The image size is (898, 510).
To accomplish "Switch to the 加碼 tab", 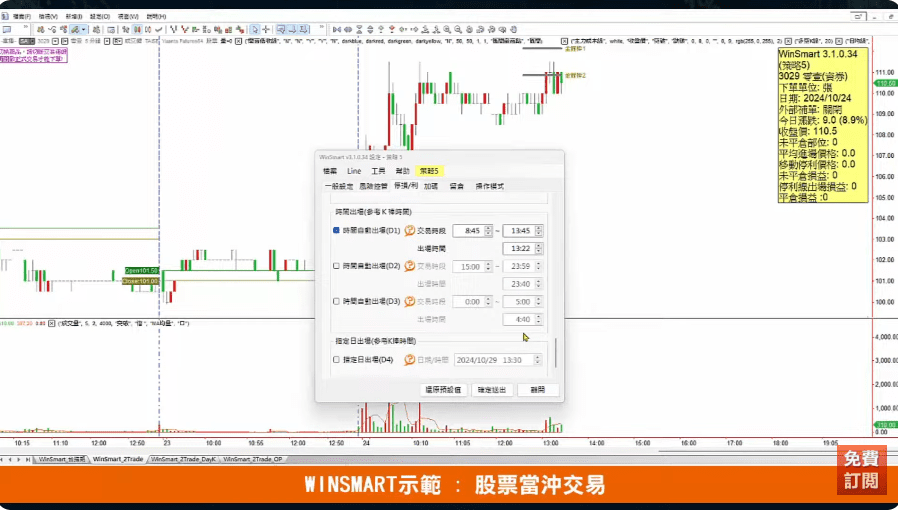I will click(431, 186).
